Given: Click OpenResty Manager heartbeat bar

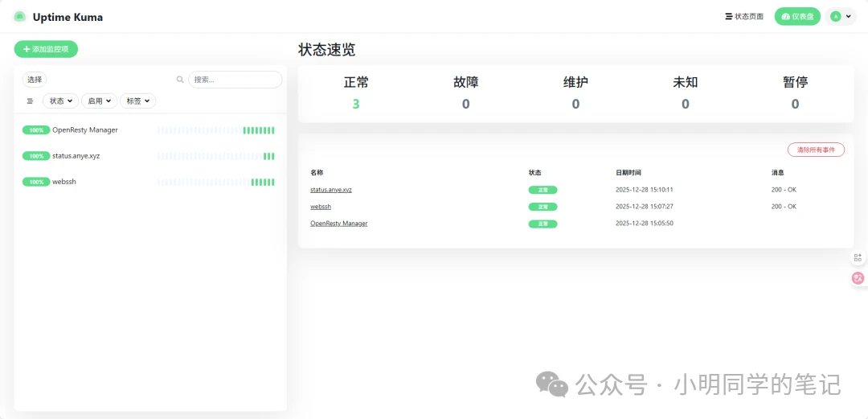Looking at the screenshot, I should click(216, 130).
